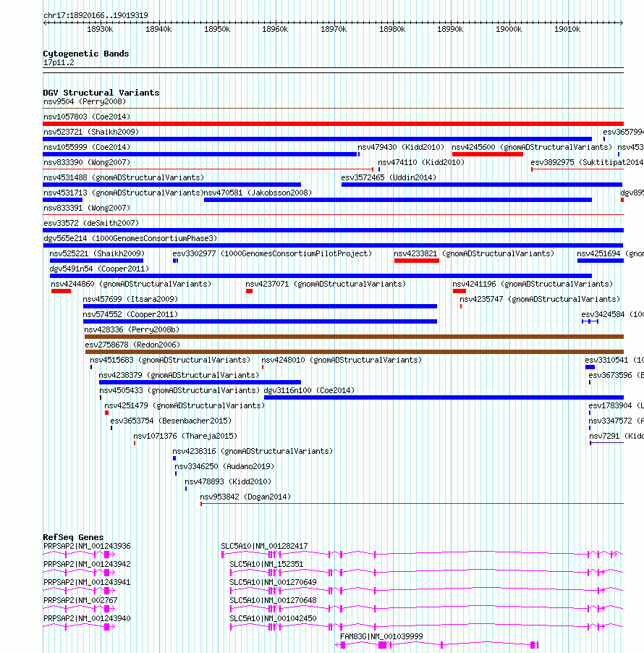Open nsv474110 (Kidd2010) variant label
This screenshot has width=644, height=653.
(x=421, y=162)
